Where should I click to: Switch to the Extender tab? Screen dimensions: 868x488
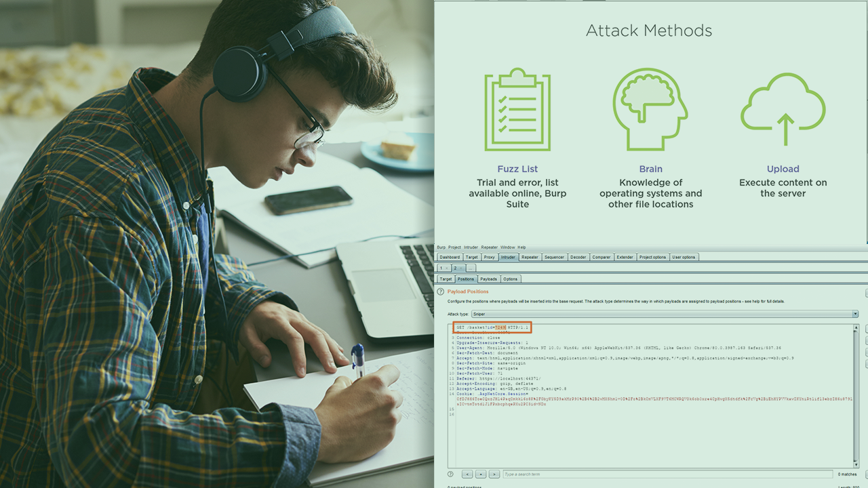(625, 257)
